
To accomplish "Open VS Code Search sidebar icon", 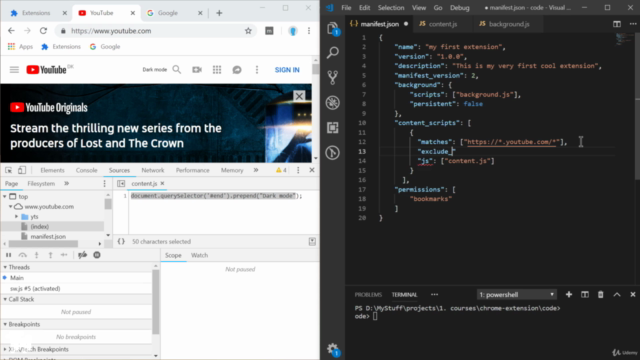I will pyautogui.click(x=333, y=52).
